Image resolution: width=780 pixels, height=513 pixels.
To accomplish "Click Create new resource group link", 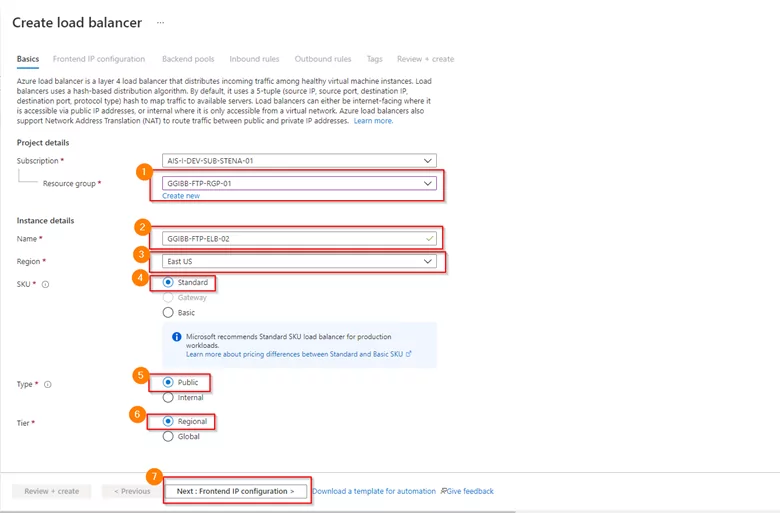I will pyautogui.click(x=181, y=196).
